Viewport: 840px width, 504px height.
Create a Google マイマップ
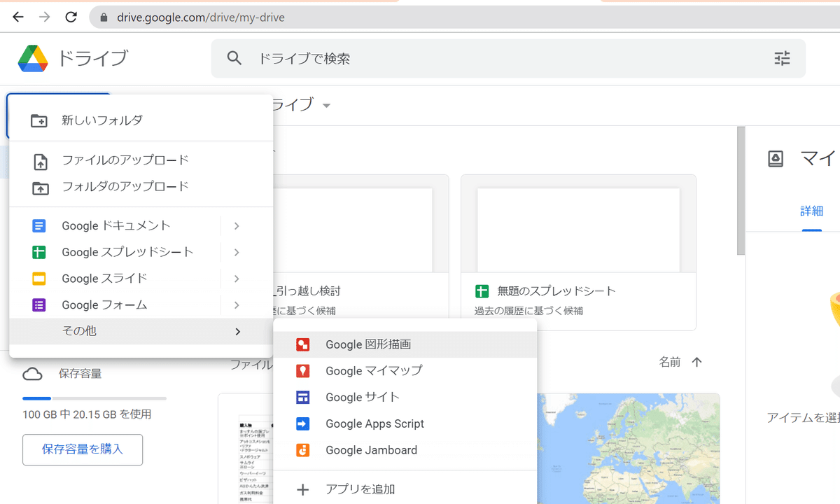click(x=405, y=371)
